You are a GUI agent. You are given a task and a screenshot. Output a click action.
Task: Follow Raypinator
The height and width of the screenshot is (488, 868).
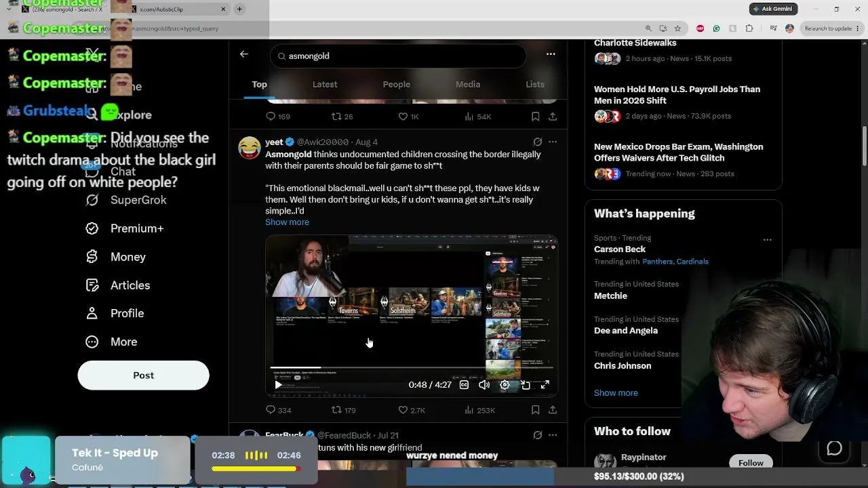click(x=751, y=462)
